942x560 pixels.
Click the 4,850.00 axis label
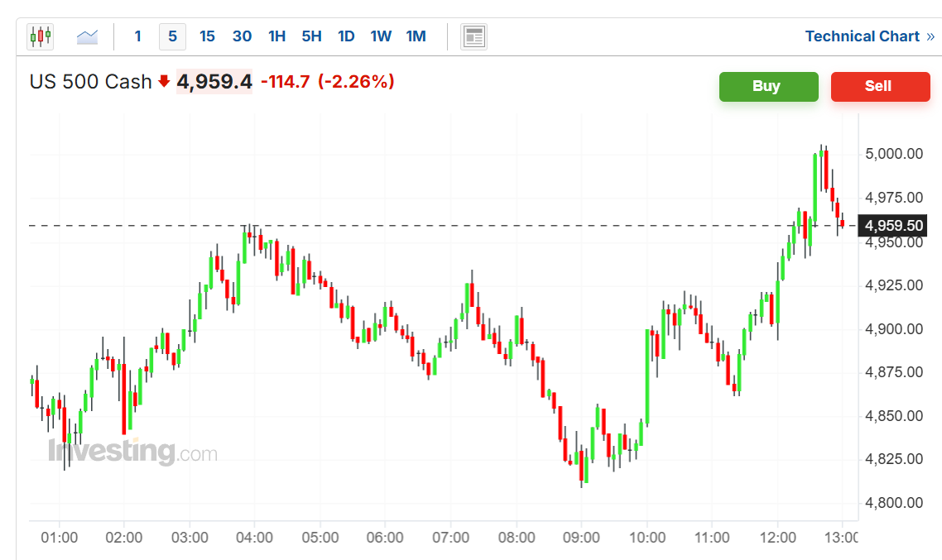[893, 417]
